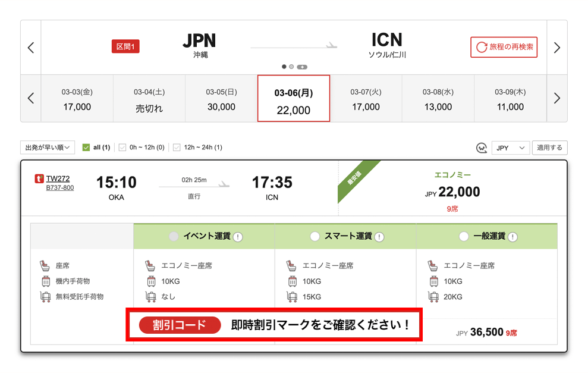This screenshot has height=373, width=588.
Task: Select the 03-07(火) date tab
Action: click(x=366, y=99)
